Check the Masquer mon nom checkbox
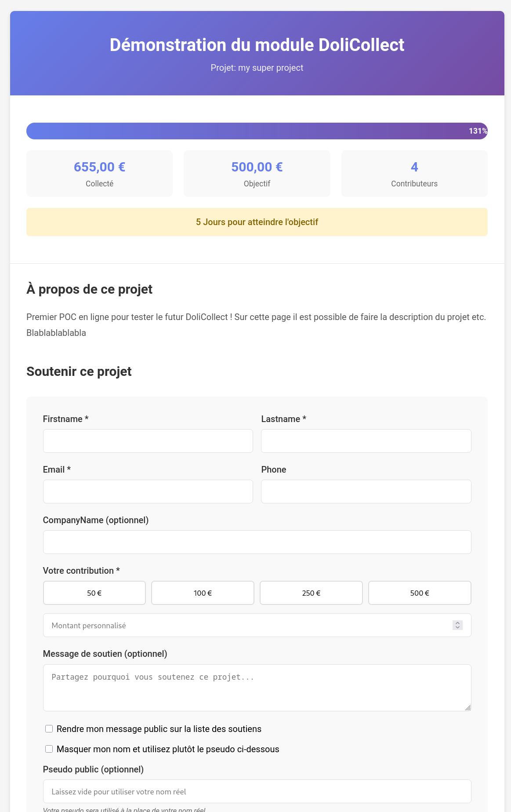511x812 pixels. (x=49, y=749)
